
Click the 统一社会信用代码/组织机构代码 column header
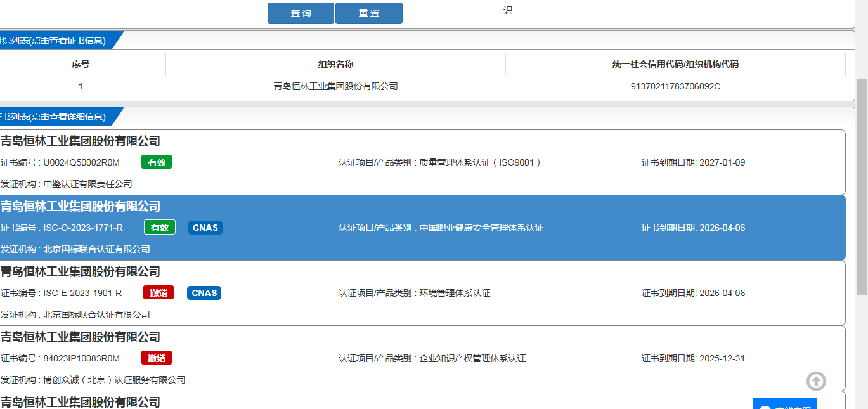point(675,64)
